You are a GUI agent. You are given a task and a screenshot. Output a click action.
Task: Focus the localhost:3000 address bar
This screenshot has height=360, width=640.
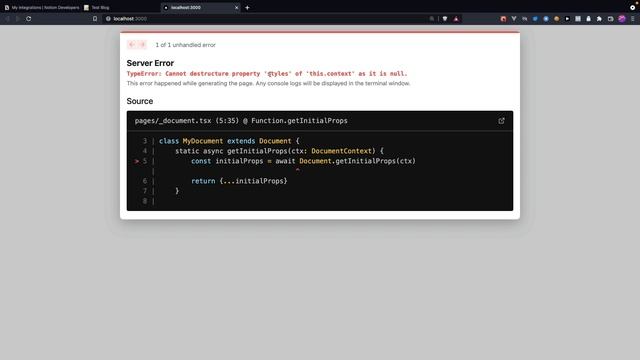pyautogui.click(x=265, y=19)
